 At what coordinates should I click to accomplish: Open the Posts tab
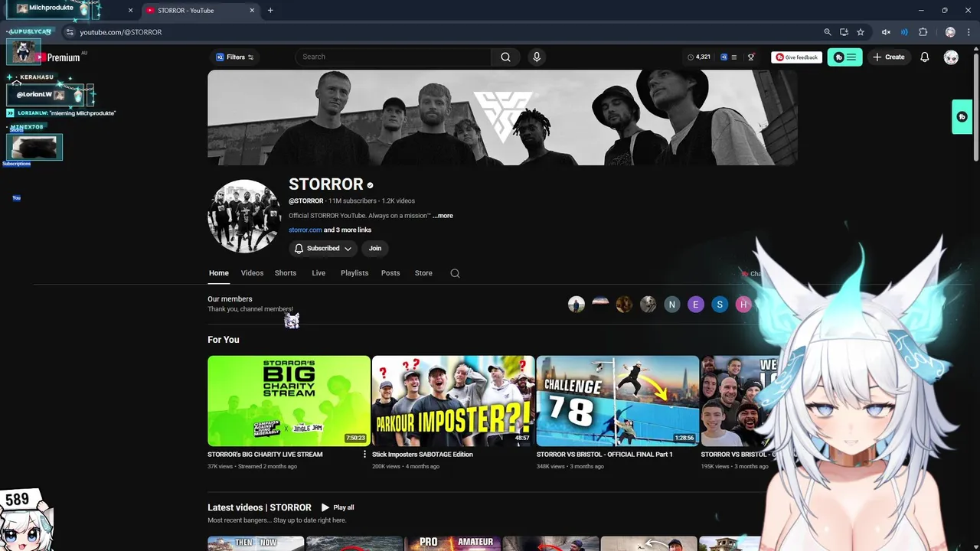pyautogui.click(x=390, y=273)
